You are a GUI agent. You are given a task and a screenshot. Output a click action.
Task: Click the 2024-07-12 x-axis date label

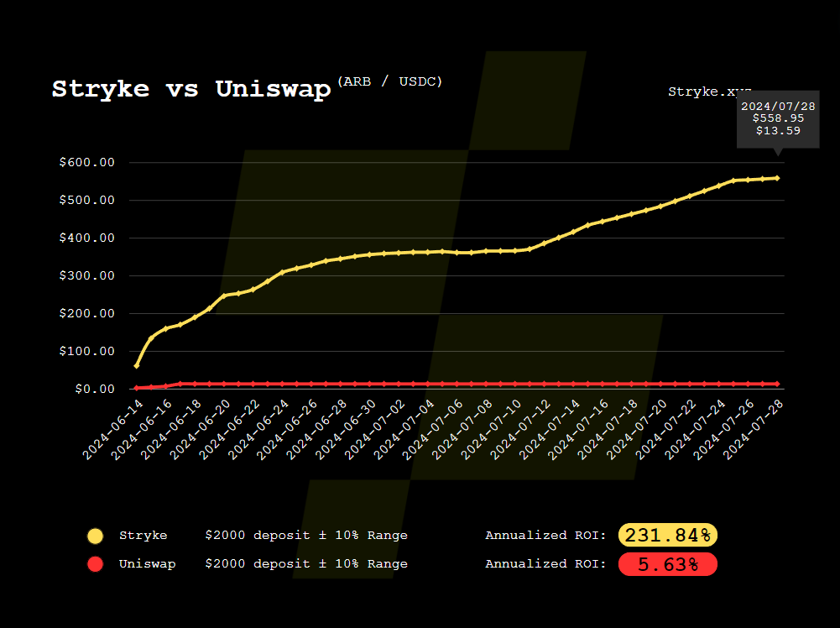point(521,429)
